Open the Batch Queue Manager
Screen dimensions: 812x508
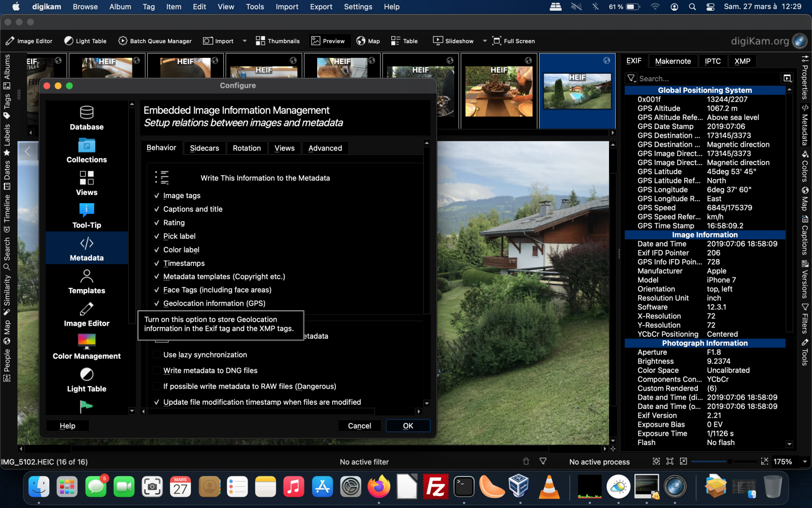pos(155,41)
